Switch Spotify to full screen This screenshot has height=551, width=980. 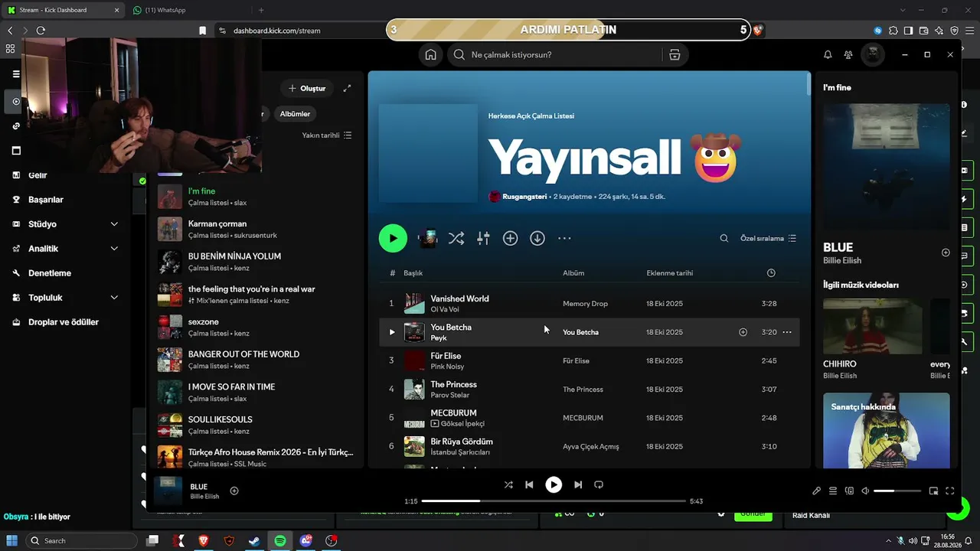[x=950, y=491]
